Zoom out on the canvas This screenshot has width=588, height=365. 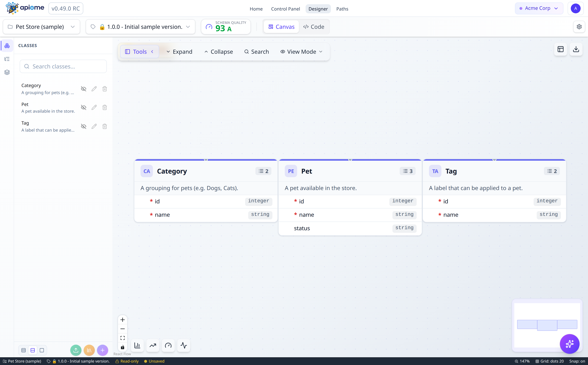tap(122, 329)
